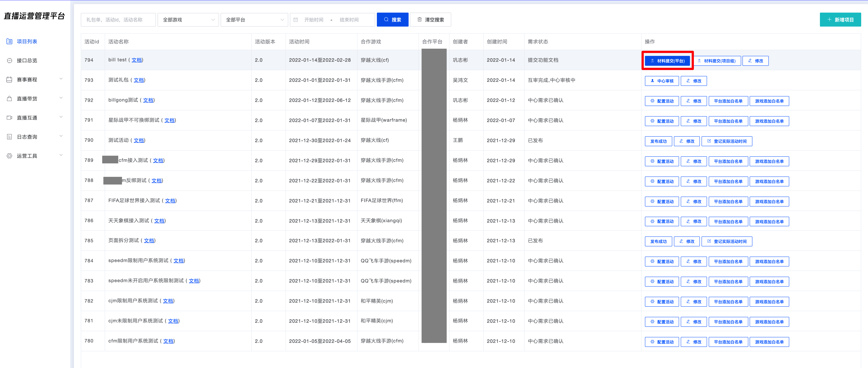Screen dimensions: 868x368
Task: Click 中心审核 for activity 793
Action: [x=662, y=81]
